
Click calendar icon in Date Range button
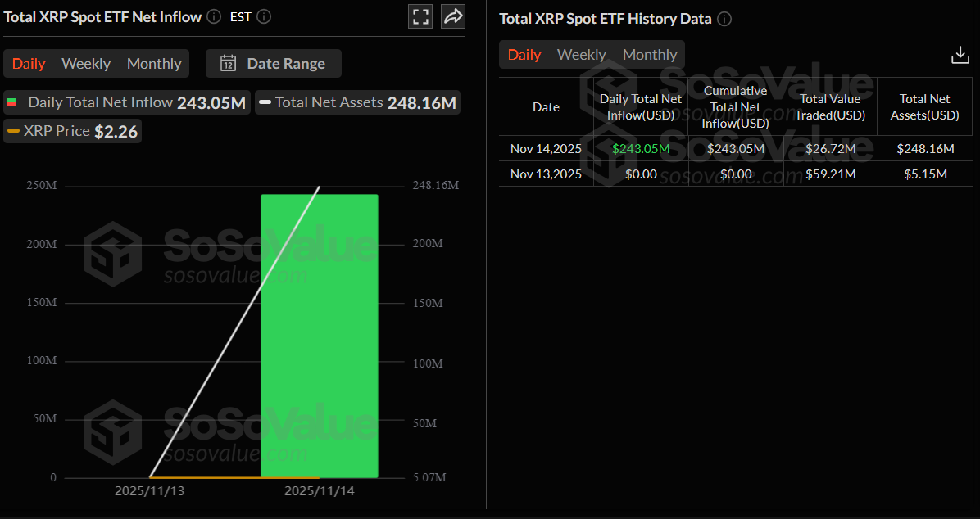(229, 64)
